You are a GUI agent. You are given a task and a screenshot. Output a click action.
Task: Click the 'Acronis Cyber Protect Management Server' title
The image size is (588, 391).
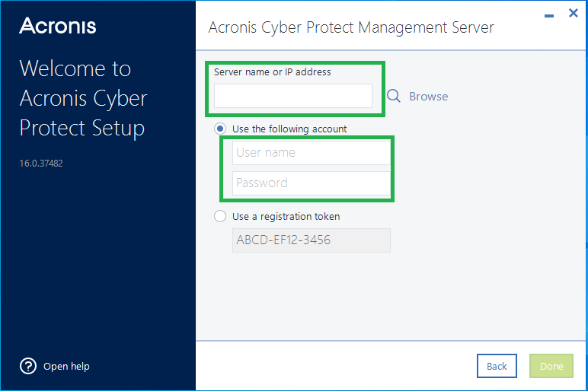(351, 28)
